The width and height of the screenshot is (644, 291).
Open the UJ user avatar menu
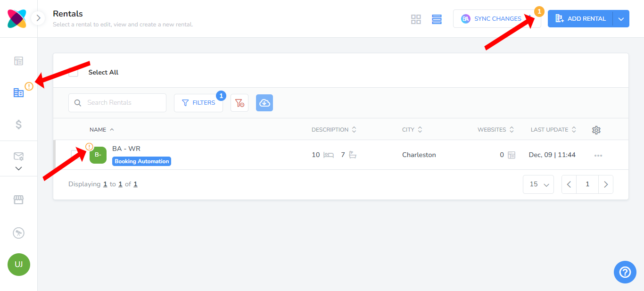click(x=19, y=265)
